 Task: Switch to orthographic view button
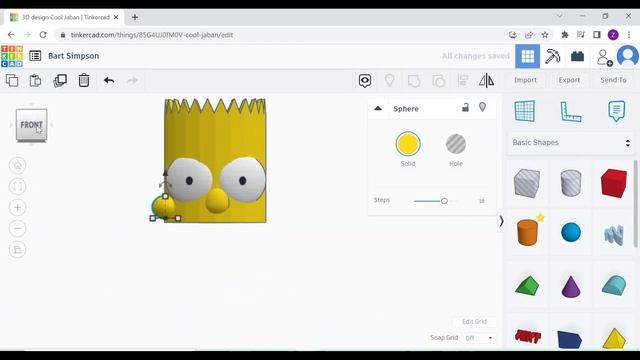point(18,249)
